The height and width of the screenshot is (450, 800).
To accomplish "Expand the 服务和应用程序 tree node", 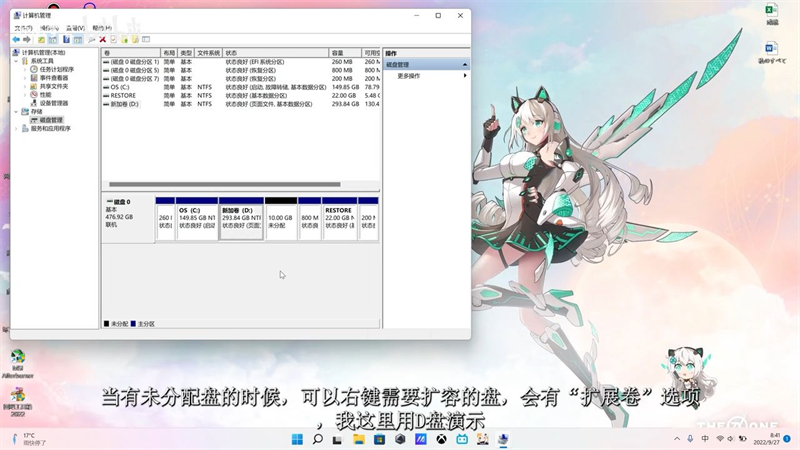I will pos(16,129).
